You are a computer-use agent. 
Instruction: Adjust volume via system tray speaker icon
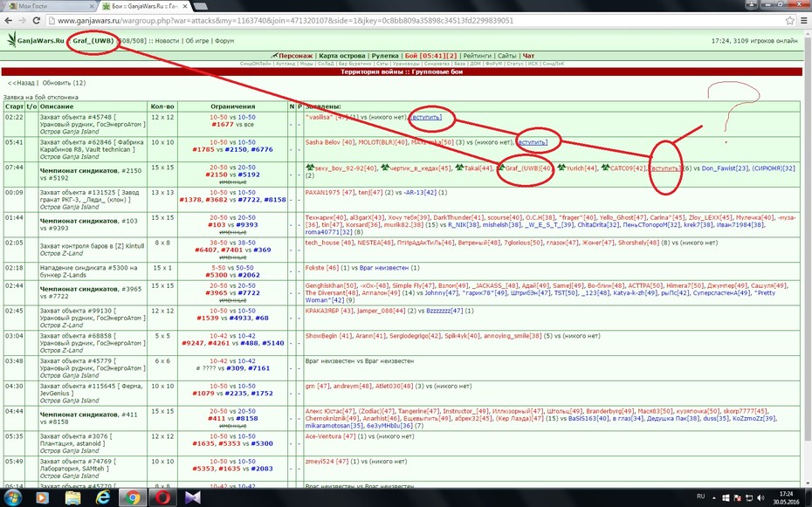click(760, 497)
